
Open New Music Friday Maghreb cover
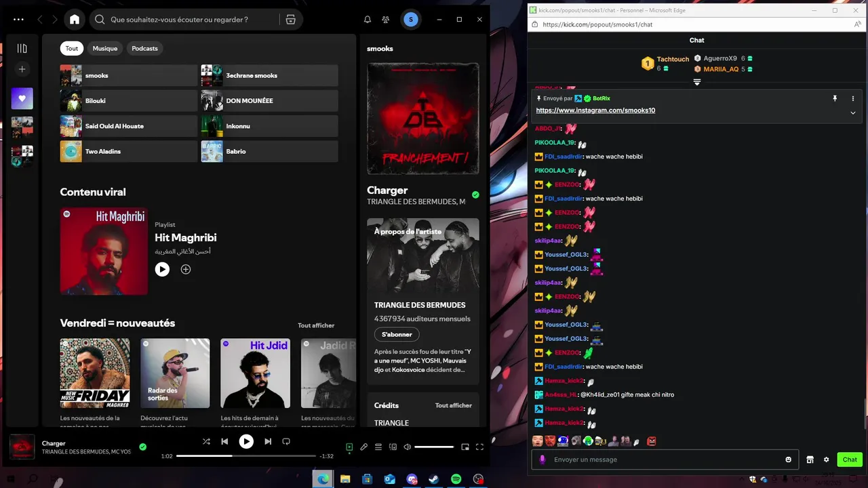[x=95, y=373]
